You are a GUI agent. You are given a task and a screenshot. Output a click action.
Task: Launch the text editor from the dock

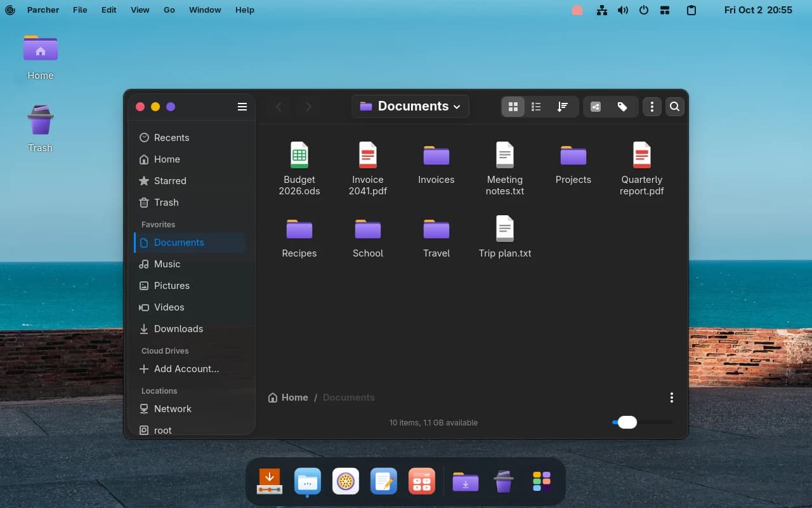click(384, 481)
